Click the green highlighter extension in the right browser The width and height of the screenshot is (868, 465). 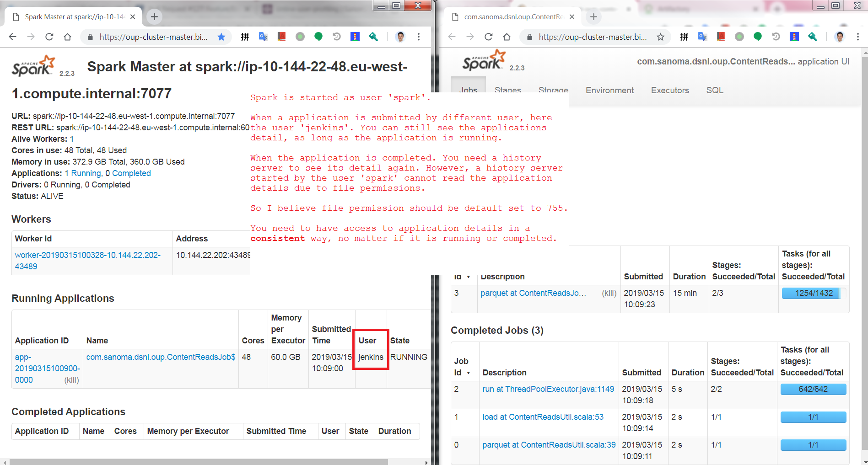[813, 37]
